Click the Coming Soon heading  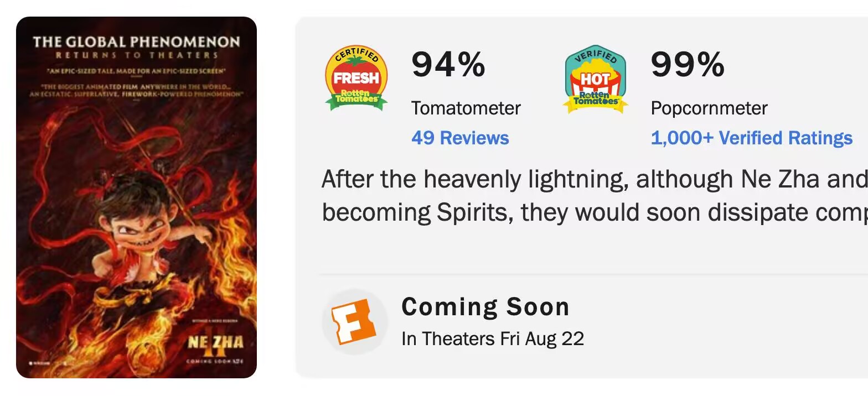[485, 306]
